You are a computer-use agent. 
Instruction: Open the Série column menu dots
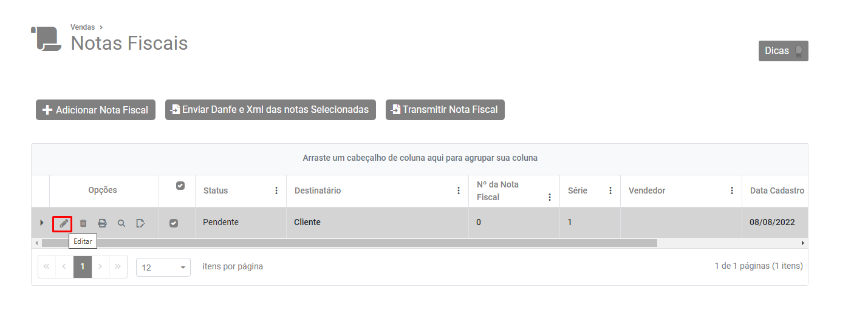point(610,190)
